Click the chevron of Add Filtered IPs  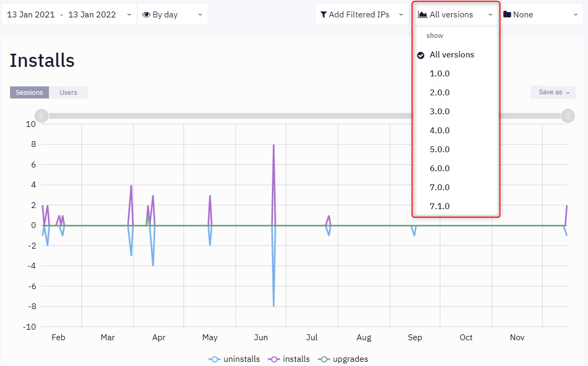(401, 15)
